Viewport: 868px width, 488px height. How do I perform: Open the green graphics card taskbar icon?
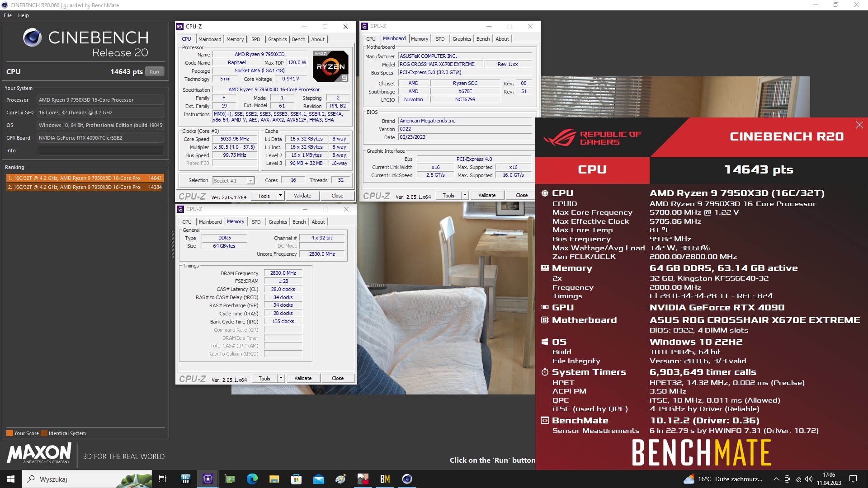click(x=230, y=479)
